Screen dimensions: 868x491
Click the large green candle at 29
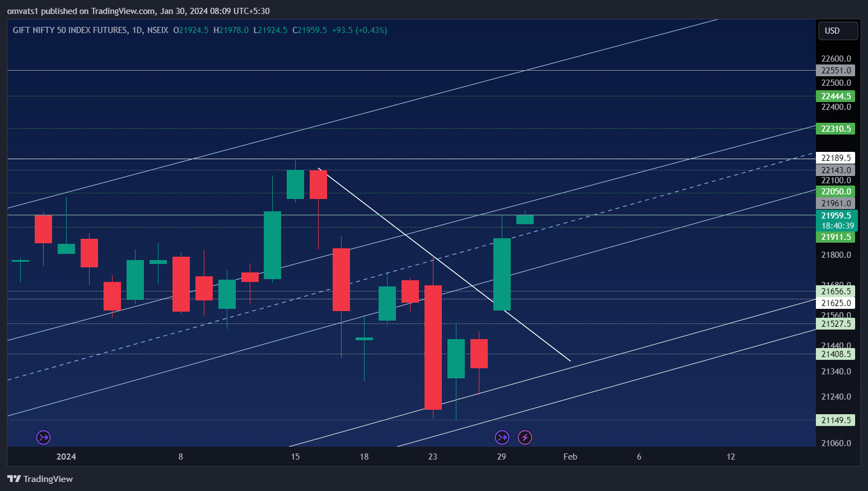click(502, 274)
